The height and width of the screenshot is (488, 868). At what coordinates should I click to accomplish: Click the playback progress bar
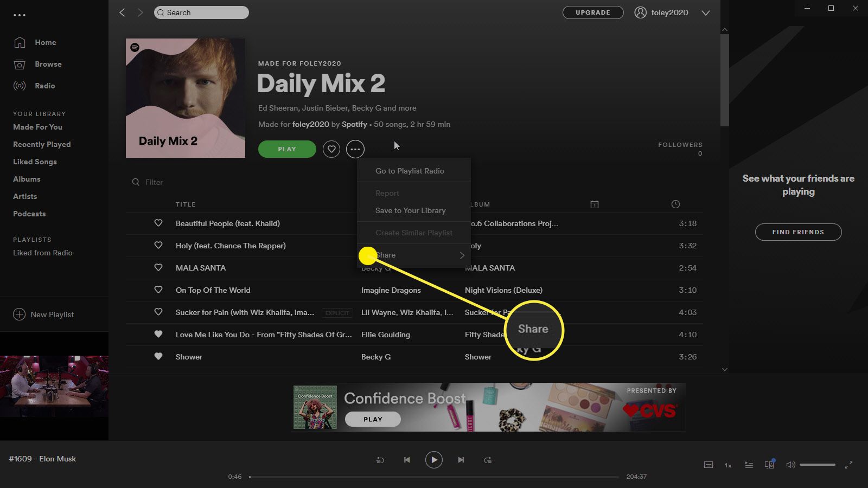click(434, 477)
